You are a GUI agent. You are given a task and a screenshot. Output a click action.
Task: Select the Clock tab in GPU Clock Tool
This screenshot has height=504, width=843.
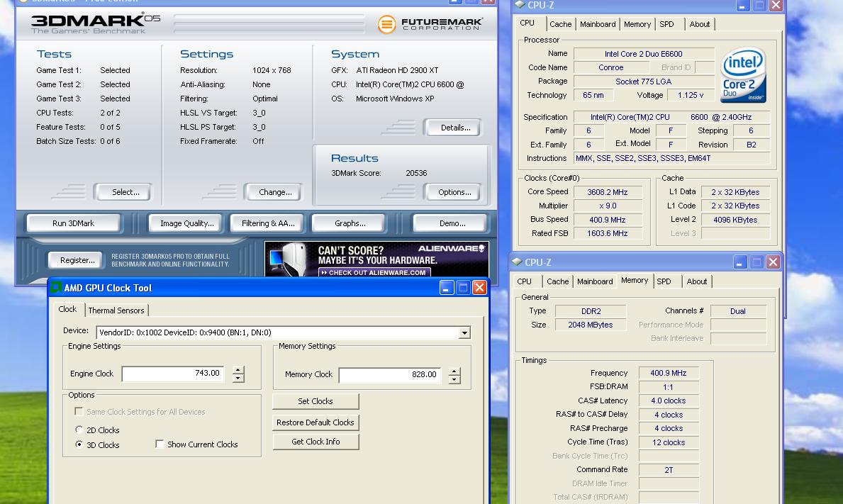pos(67,309)
